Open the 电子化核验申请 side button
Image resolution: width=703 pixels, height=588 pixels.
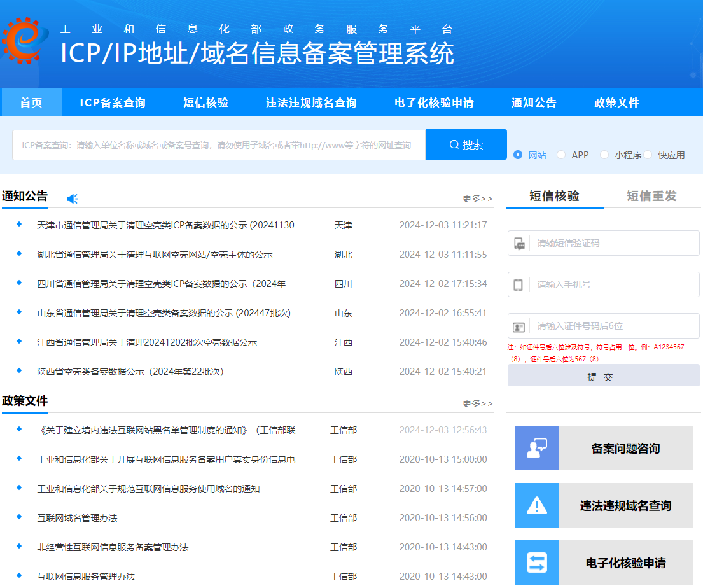(x=604, y=563)
